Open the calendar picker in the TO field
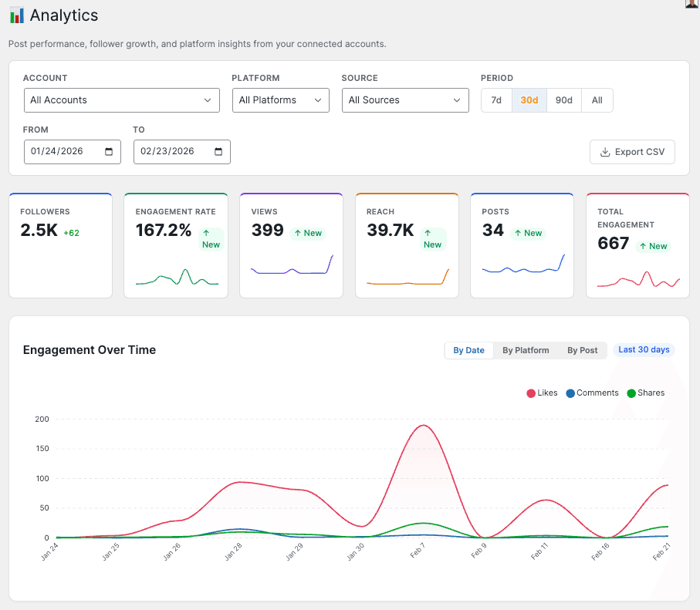Image resolution: width=700 pixels, height=610 pixels. [219, 152]
